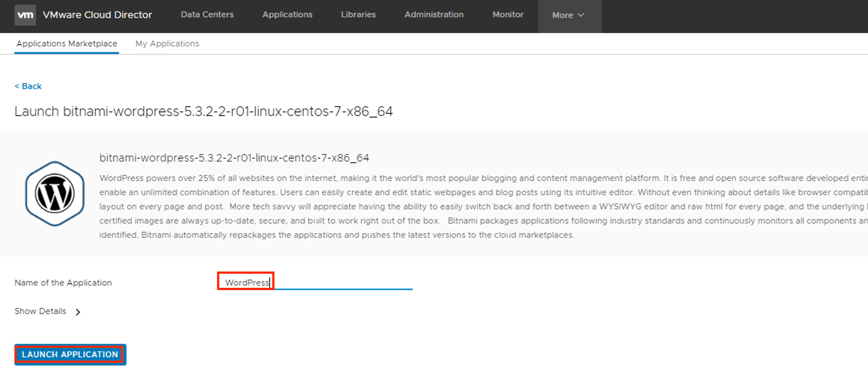This screenshot has height=388, width=868.
Task: Click the Launch bitnami-wordpress page heading
Action: [203, 111]
